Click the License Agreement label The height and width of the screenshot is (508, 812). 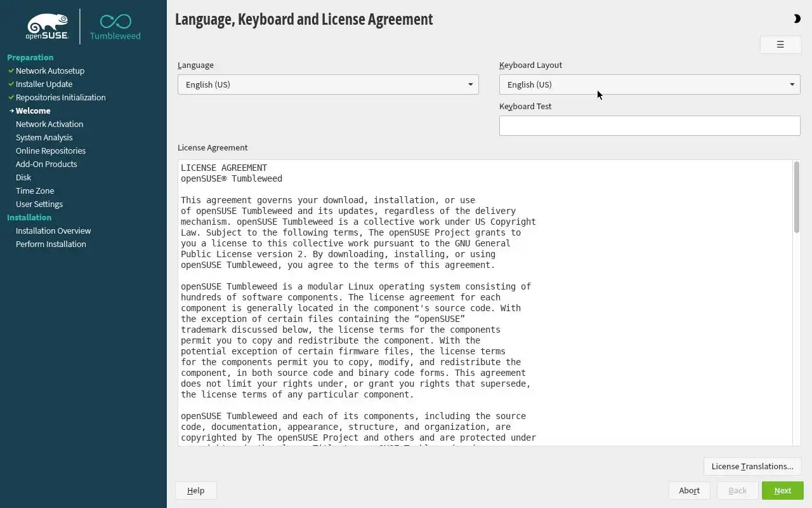tap(213, 147)
